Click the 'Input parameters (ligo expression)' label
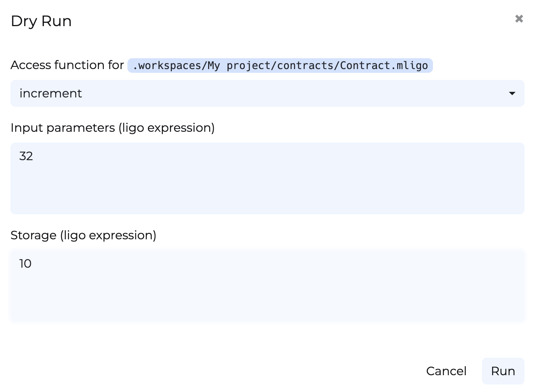This screenshot has width=535, height=392. point(112,128)
